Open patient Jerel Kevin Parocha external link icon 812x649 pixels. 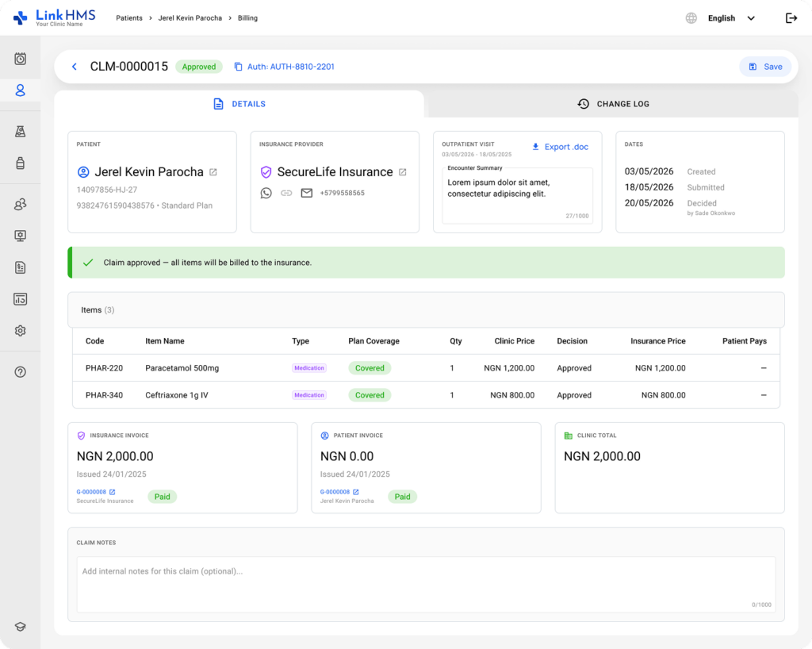pos(213,172)
